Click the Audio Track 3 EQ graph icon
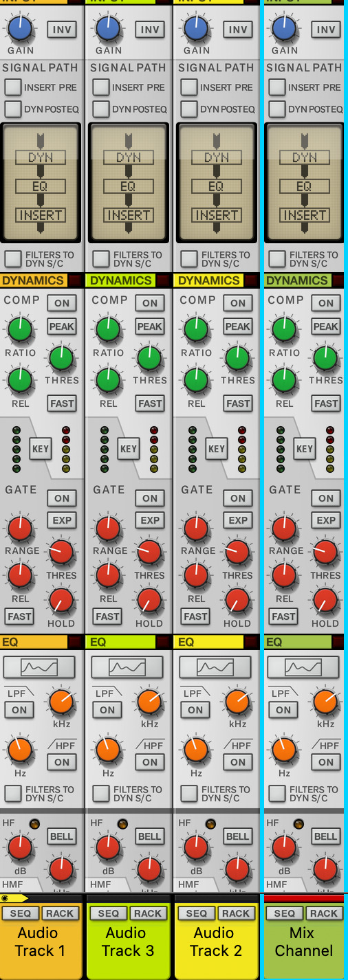The height and width of the screenshot is (980, 348). click(127, 667)
